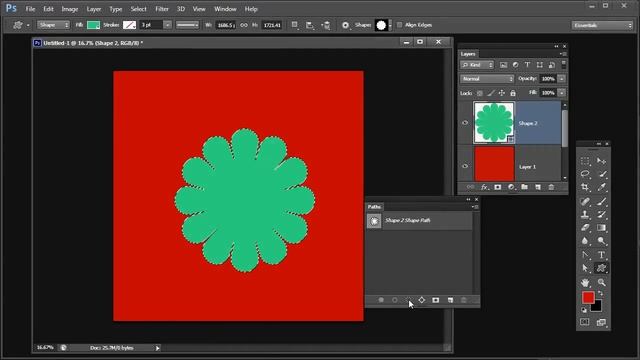This screenshot has height=360, width=640.
Task: Click Stroke path with brush icon
Action: 395,300
